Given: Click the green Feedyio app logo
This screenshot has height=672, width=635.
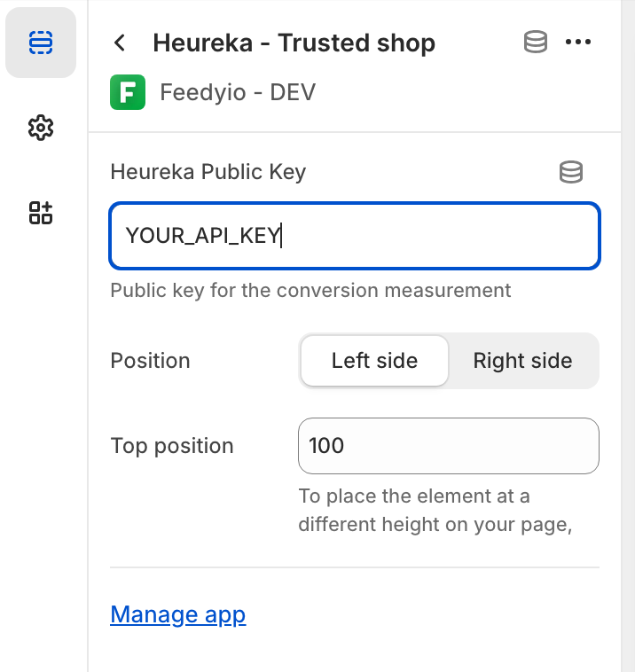Looking at the screenshot, I should tap(128, 92).
